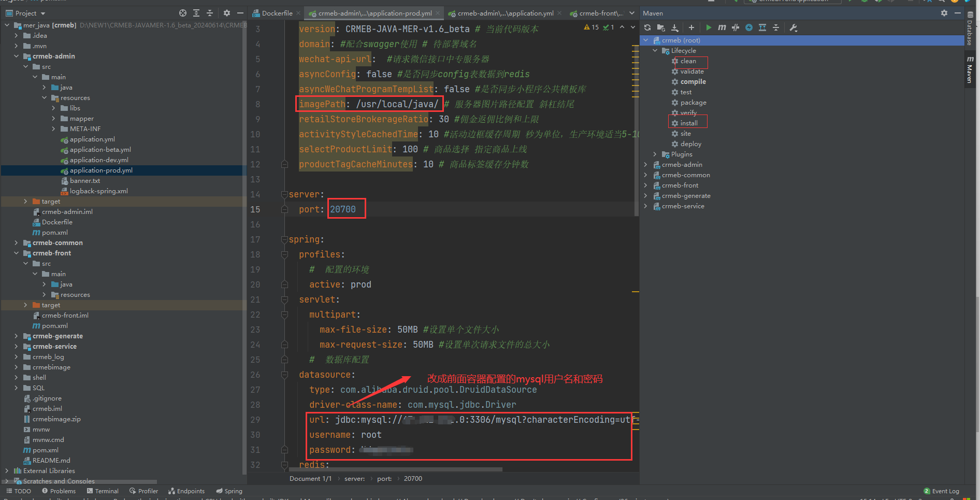The height and width of the screenshot is (500, 980).
Task: Close the Dockerfile tab
Action: (x=298, y=13)
